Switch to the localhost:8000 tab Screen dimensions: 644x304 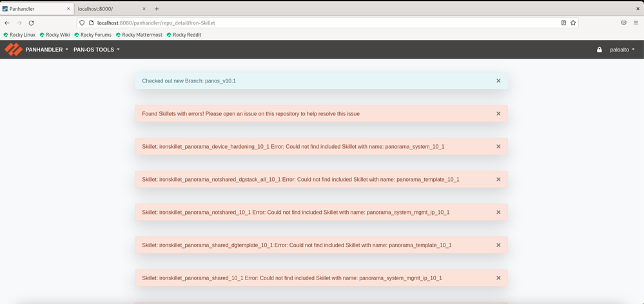106,9
